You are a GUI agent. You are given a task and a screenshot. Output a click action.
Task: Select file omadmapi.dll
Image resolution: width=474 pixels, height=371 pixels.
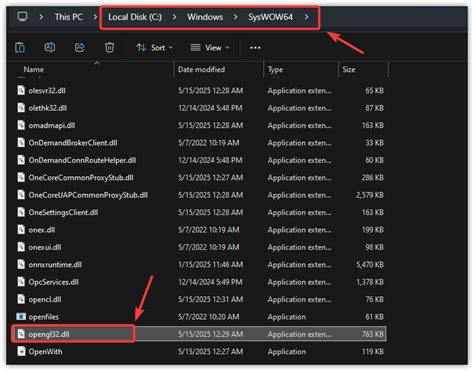[52, 125]
